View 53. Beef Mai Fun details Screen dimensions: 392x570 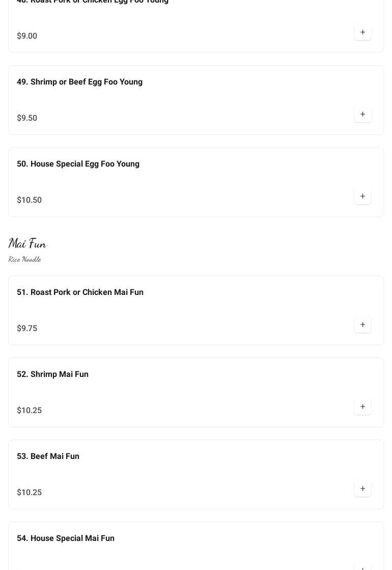tap(48, 456)
